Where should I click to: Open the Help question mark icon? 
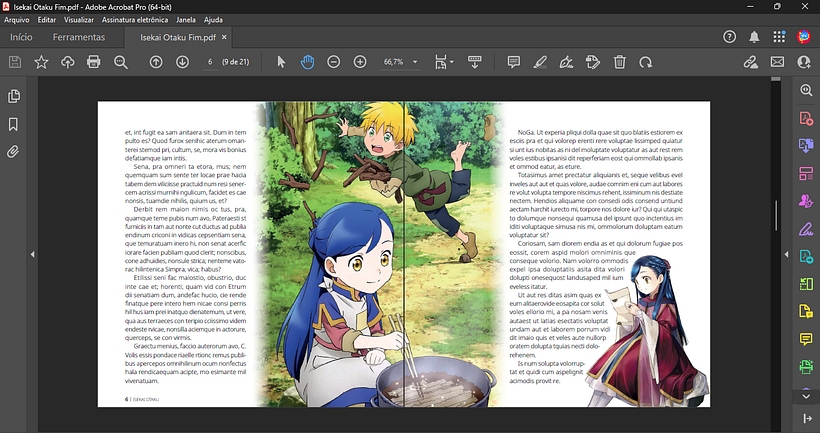pyautogui.click(x=730, y=37)
